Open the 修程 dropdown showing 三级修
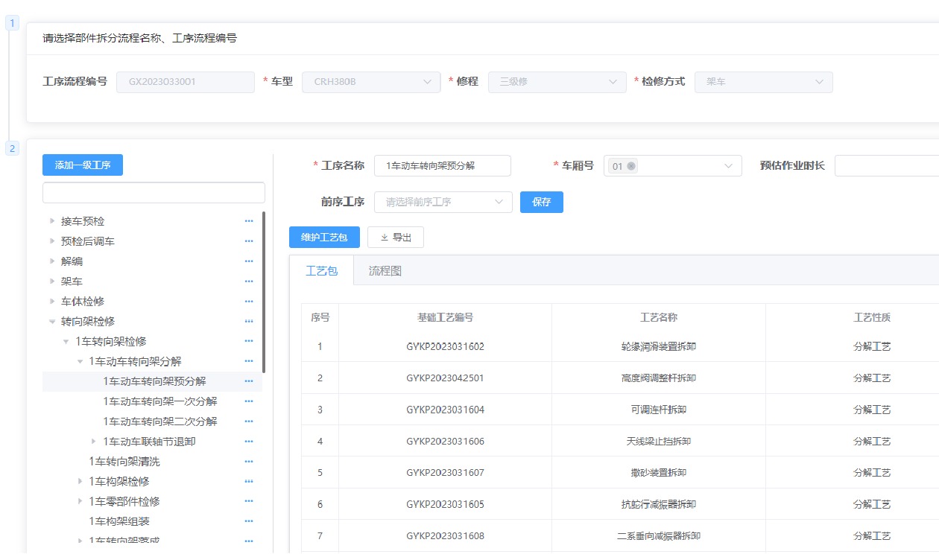Screen dimensions: 939x560 click(557, 82)
